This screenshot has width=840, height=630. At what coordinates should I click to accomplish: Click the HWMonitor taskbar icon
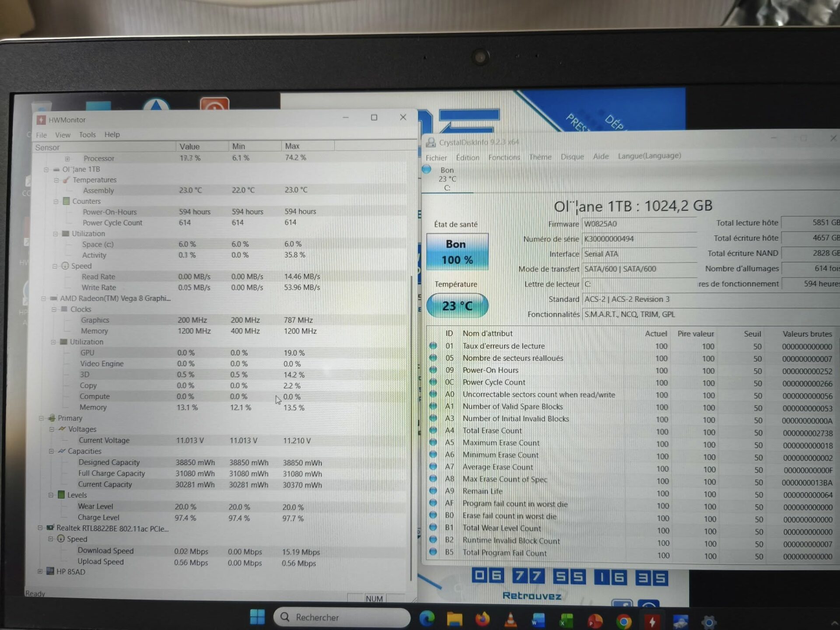click(x=652, y=622)
